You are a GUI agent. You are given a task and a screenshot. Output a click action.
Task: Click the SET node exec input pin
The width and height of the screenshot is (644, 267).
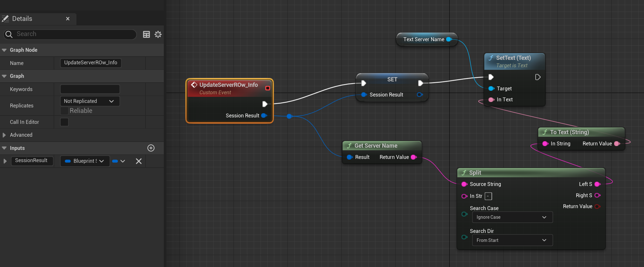[364, 83]
